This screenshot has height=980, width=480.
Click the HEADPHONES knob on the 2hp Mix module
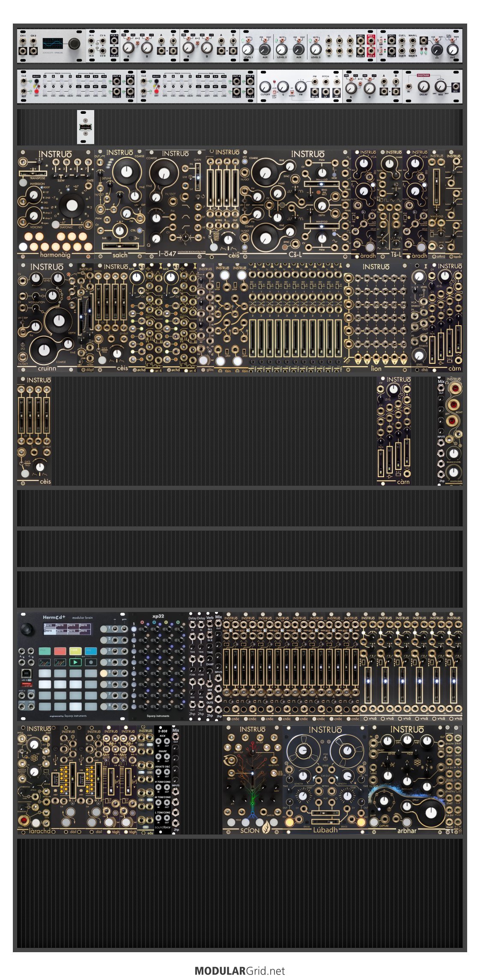[x=454, y=472]
